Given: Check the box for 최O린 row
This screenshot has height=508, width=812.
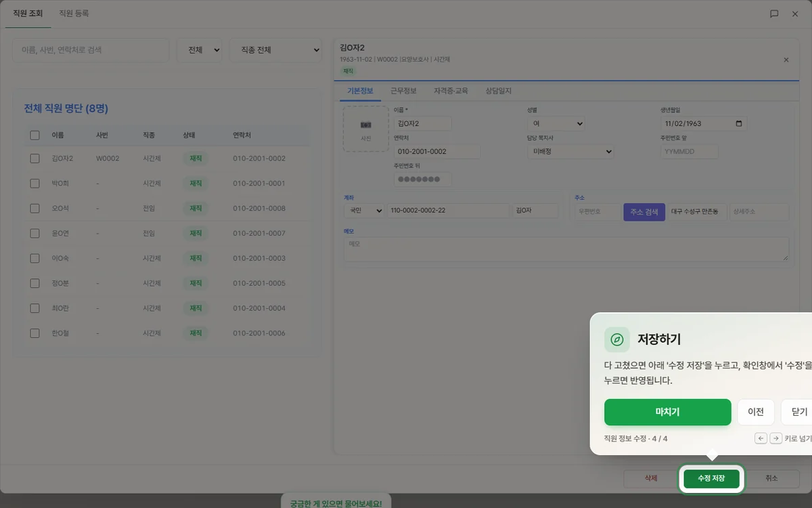Looking at the screenshot, I should coord(35,308).
